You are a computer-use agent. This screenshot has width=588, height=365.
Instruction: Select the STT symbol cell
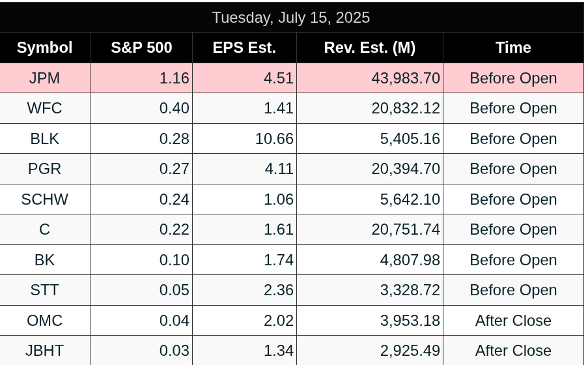(x=45, y=290)
